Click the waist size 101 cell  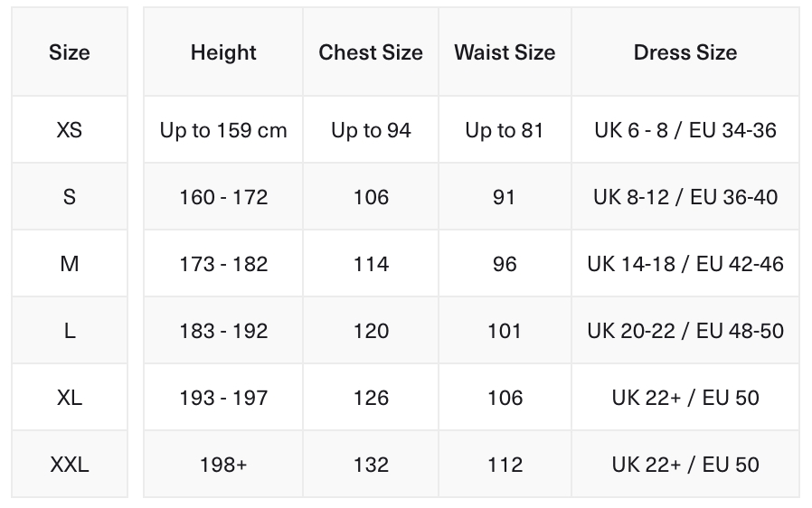click(505, 331)
